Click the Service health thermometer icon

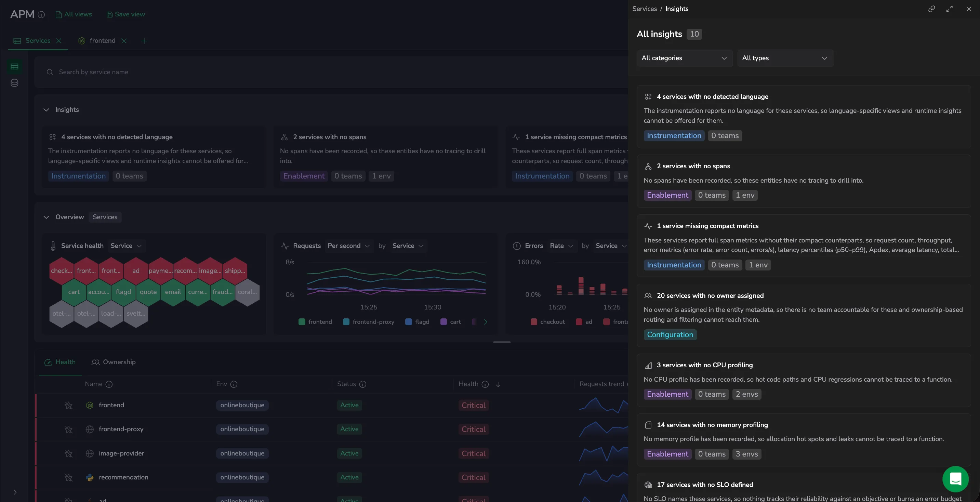[53, 246]
